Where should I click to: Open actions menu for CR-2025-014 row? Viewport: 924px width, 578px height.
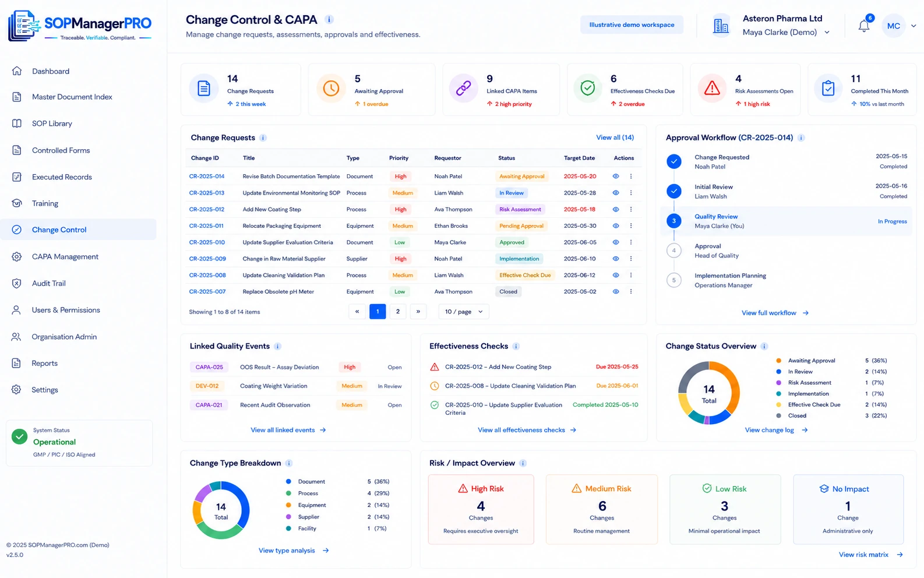pyautogui.click(x=631, y=177)
